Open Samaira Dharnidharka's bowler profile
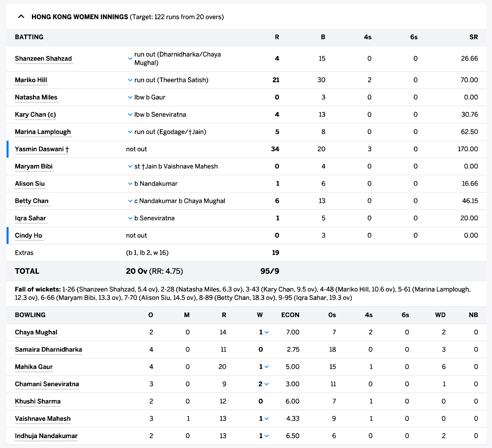This screenshot has width=492, height=448. (48, 349)
